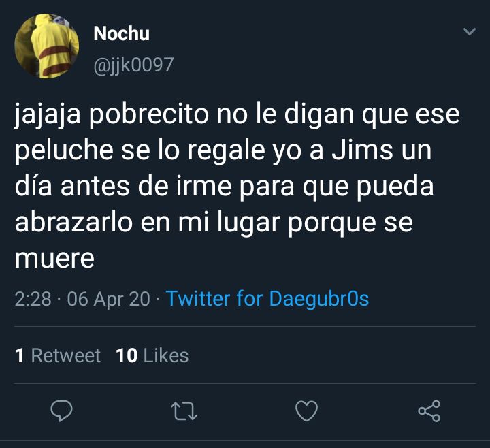View the 1 Retweet list
Image resolution: width=490 pixels, height=448 pixels.
pos(58,355)
